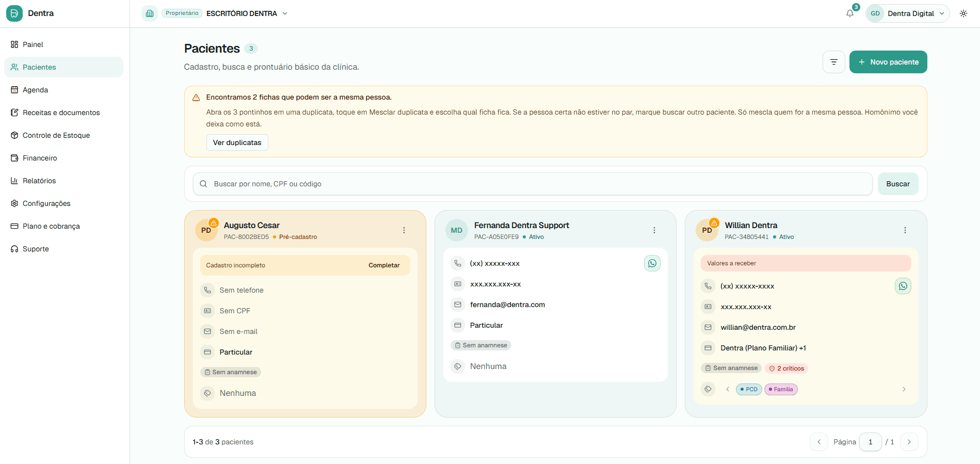Image resolution: width=980 pixels, height=464 pixels.
Task: Open Receitas e documentos in sidebar
Action: [63, 113]
